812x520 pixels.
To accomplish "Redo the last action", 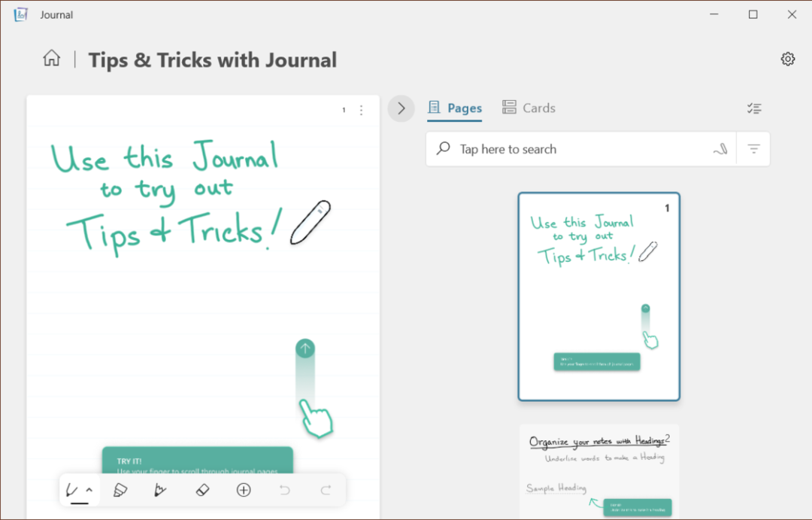I will [x=326, y=490].
